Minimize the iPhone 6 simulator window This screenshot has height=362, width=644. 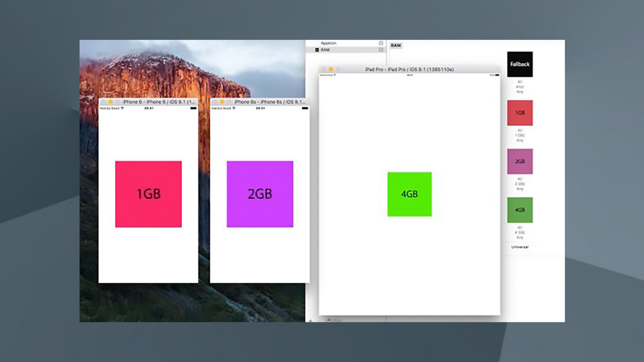click(x=110, y=102)
